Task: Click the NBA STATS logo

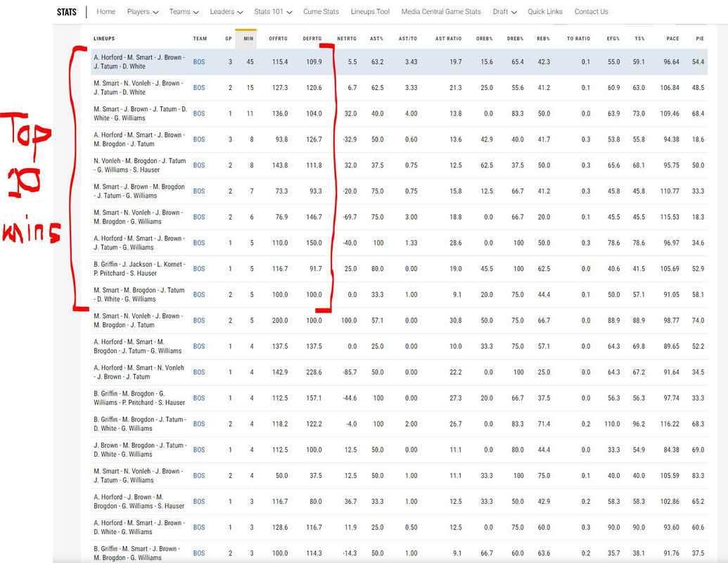Action: coord(66,12)
